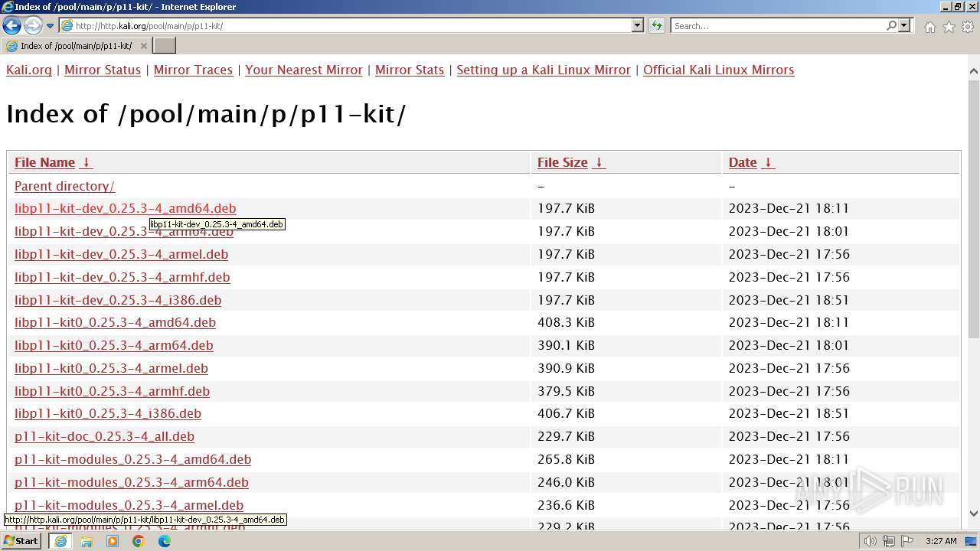Open the Mirror Traces link
The width and height of the screenshot is (980, 551).
193,70
